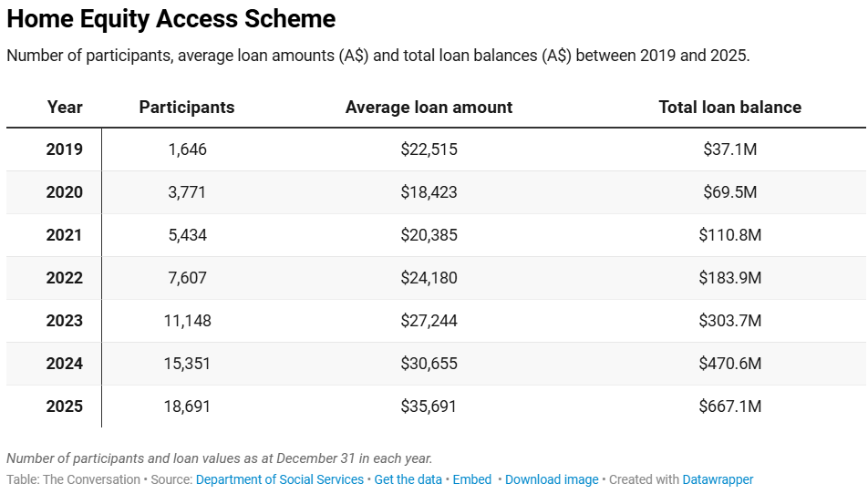
Task: Click the 2019 total balance $37.1M
Action: click(x=729, y=149)
